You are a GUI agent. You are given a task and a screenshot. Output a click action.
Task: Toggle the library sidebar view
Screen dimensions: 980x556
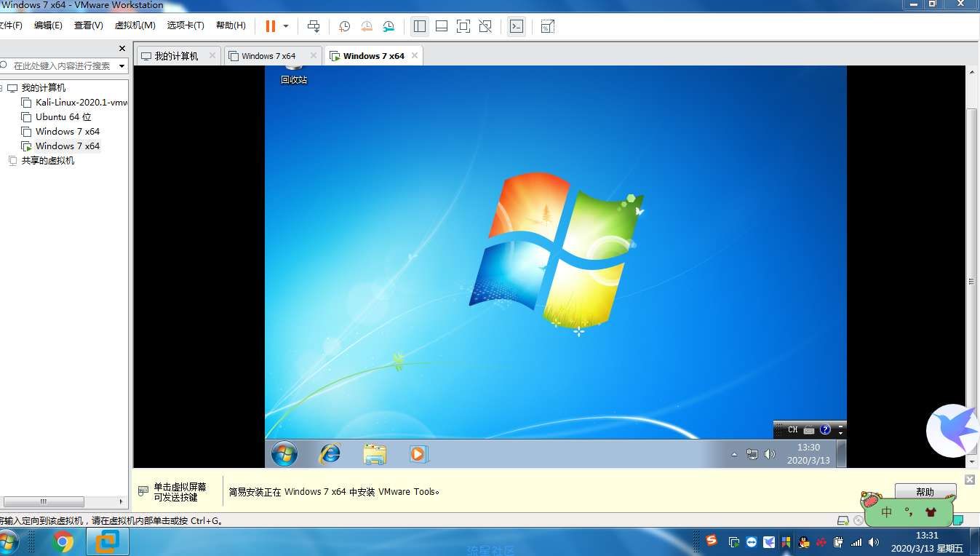[420, 26]
